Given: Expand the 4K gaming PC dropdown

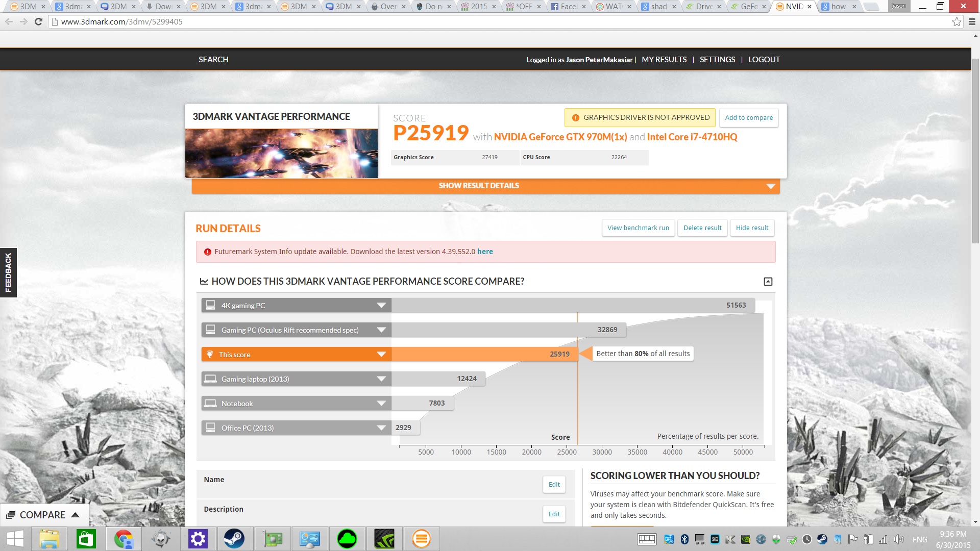Looking at the screenshot, I should click(x=381, y=306).
